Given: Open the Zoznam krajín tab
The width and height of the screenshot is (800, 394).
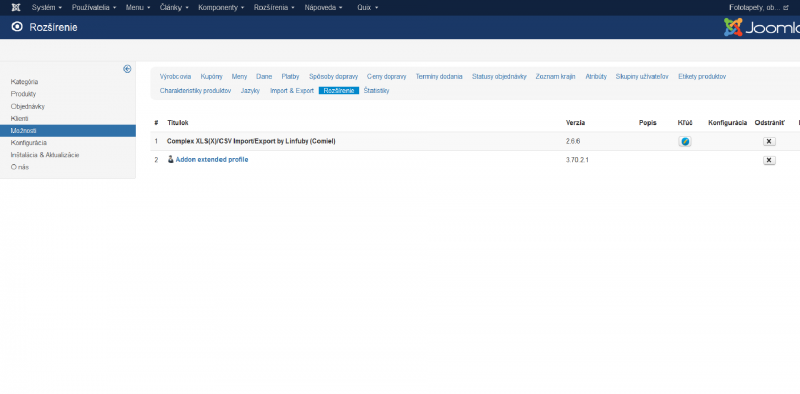Looking at the screenshot, I should click(556, 77).
